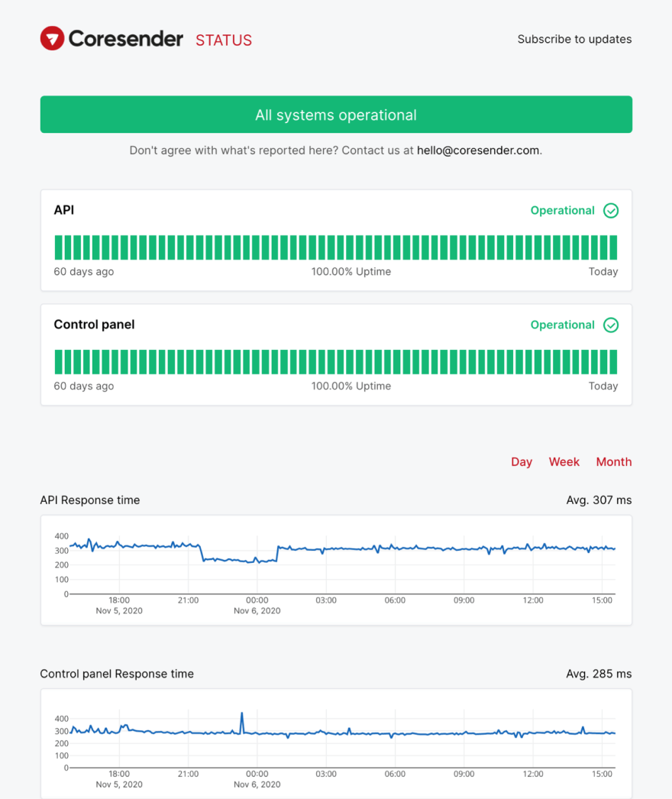Select the API Operational status label
The width and height of the screenshot is (672, 799).
click(x=563, y=210)
